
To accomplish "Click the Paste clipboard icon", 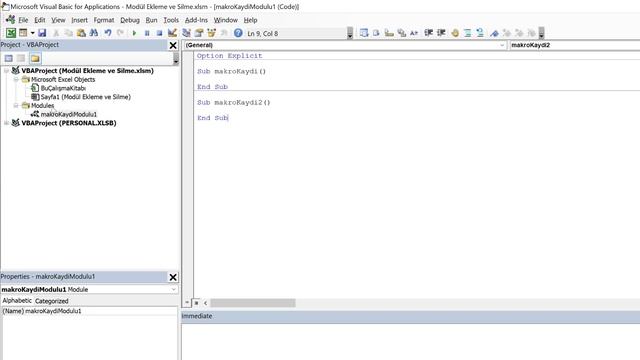I will tap(81, 33).
